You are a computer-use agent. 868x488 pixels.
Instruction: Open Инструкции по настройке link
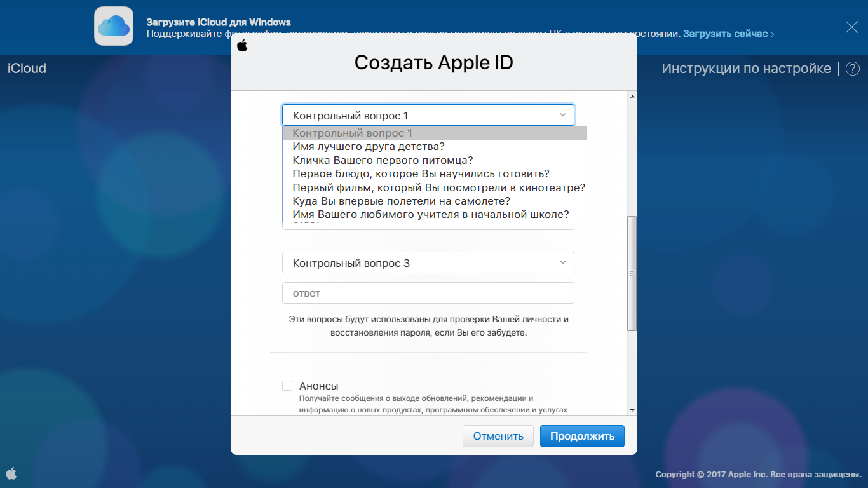746,69
